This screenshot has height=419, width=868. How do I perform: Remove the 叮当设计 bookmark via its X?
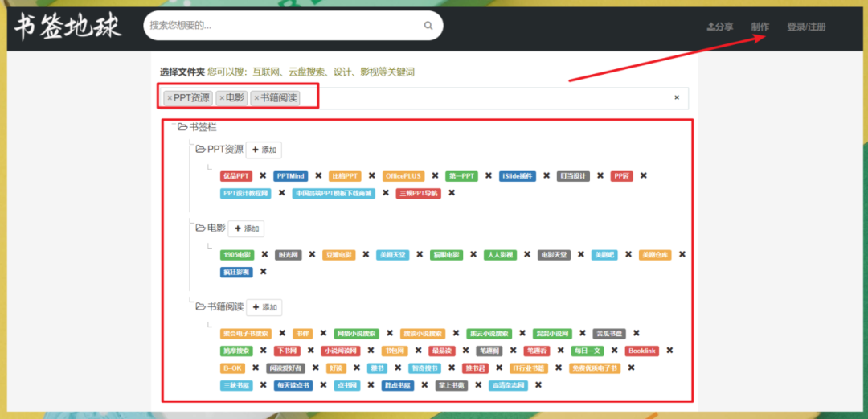(x=600, y=175)
